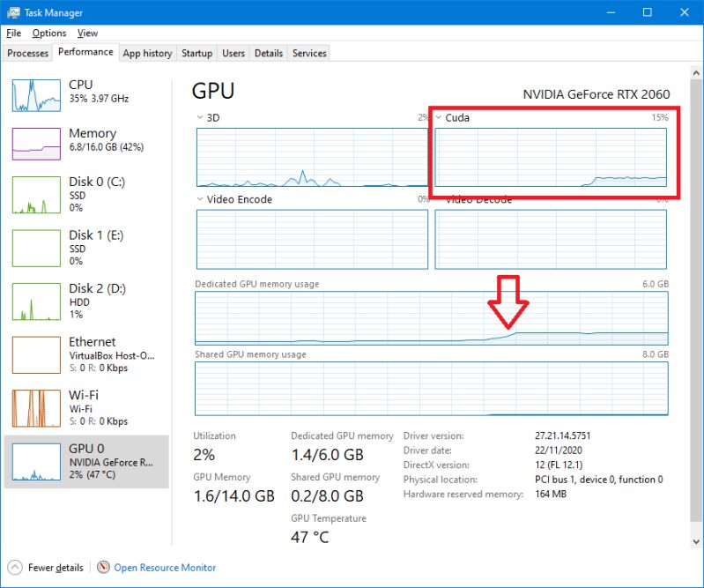Open Resource Monitor link
Image resolution: width=704 pixels, height=588 pixels.
coord(165,568)
